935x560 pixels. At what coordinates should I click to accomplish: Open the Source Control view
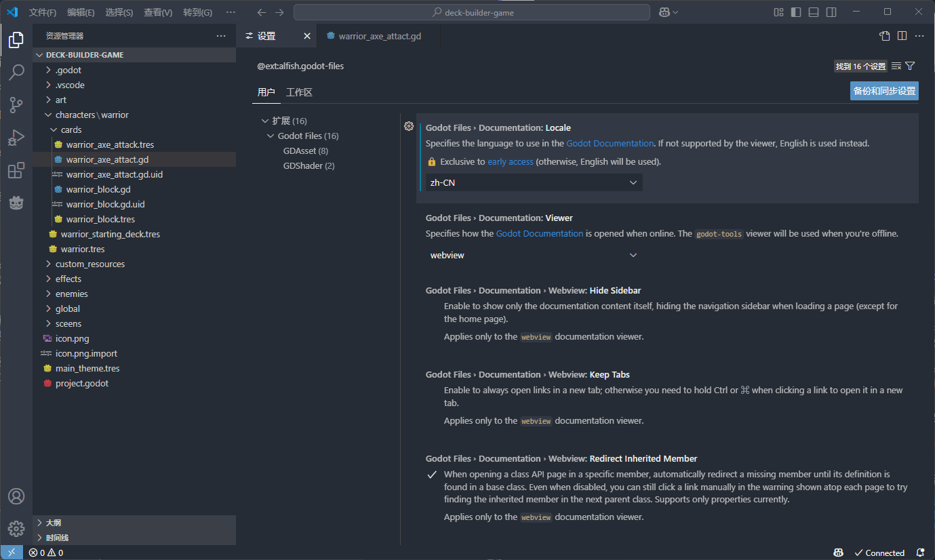[16, 105]
